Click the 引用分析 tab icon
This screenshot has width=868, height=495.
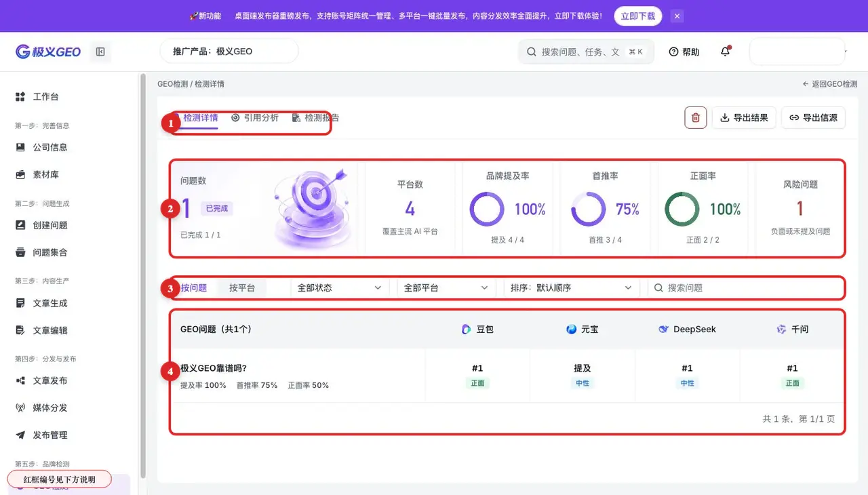click(x=235, y=117)
